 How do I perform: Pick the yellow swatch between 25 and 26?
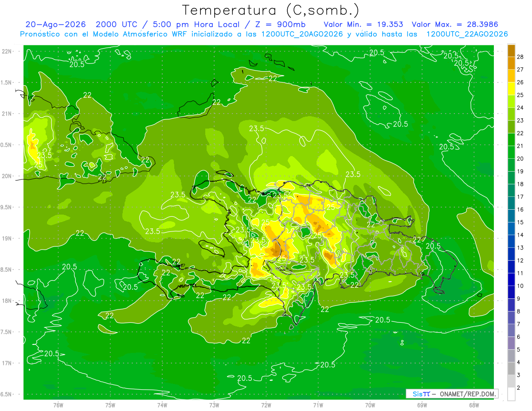(x=511, y=89)
